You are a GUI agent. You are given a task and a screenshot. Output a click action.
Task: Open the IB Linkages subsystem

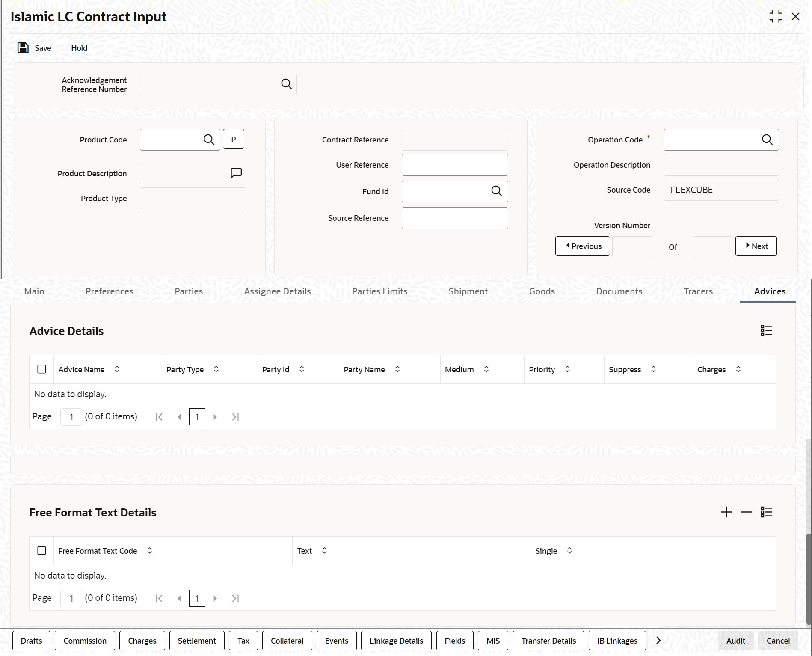coord(617,641)
